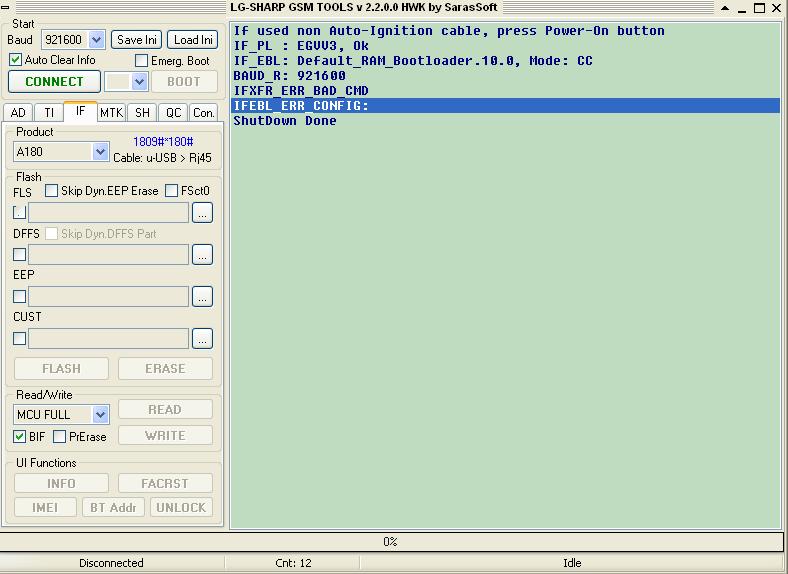
Task: Enable PrErase checkbox
Action: (x=59, y=436)
